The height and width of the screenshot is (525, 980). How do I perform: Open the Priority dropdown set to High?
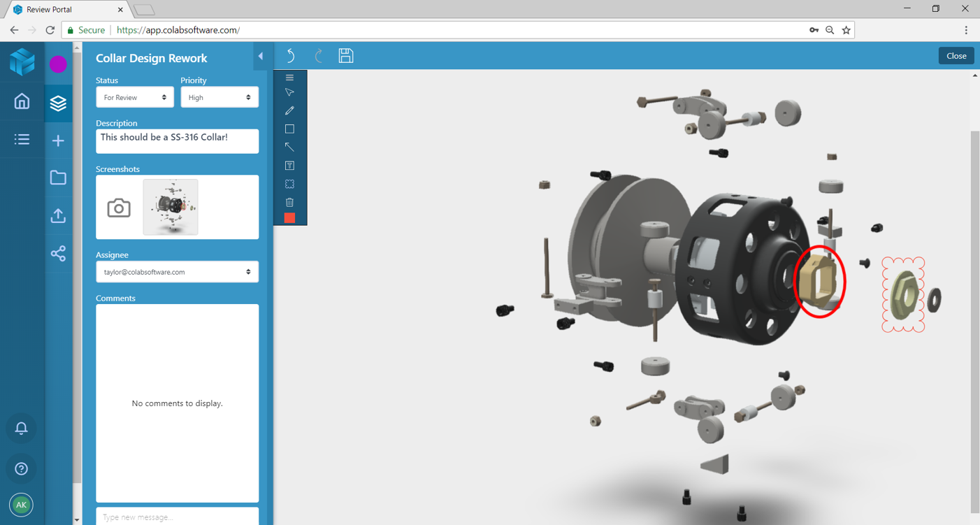point(219,97)
